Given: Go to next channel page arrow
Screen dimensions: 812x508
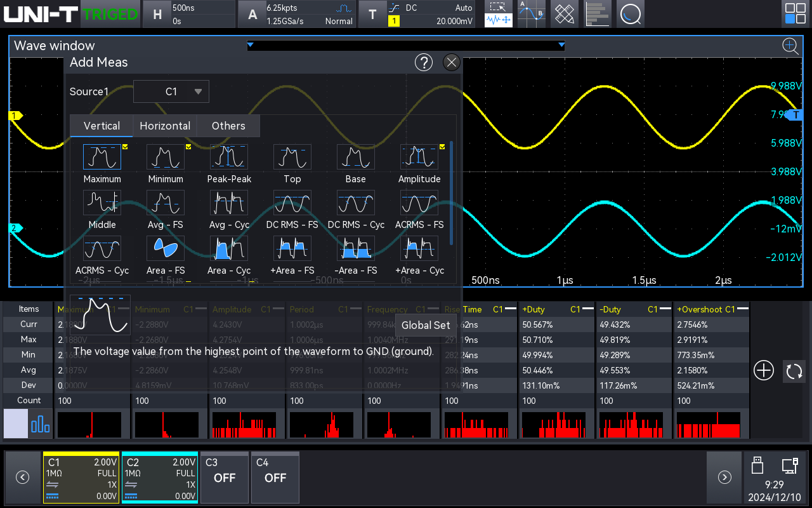Looking at the screenshot, I should [x=724, y=478].
